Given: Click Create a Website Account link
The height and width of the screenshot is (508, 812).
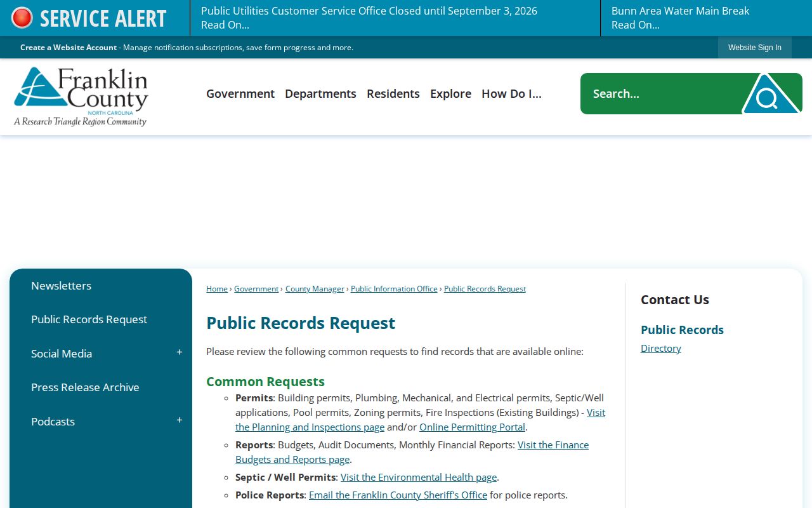Looking at the screenshot, I should [x=69, y=48].
